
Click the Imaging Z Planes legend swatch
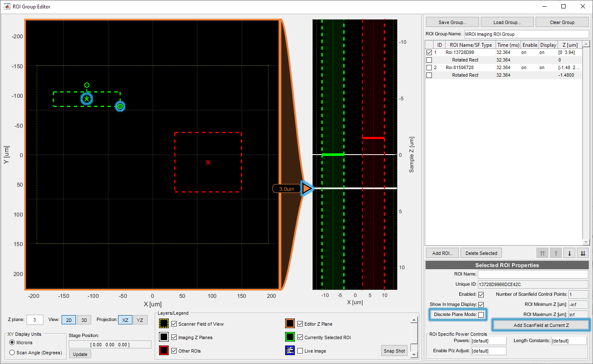164,337
